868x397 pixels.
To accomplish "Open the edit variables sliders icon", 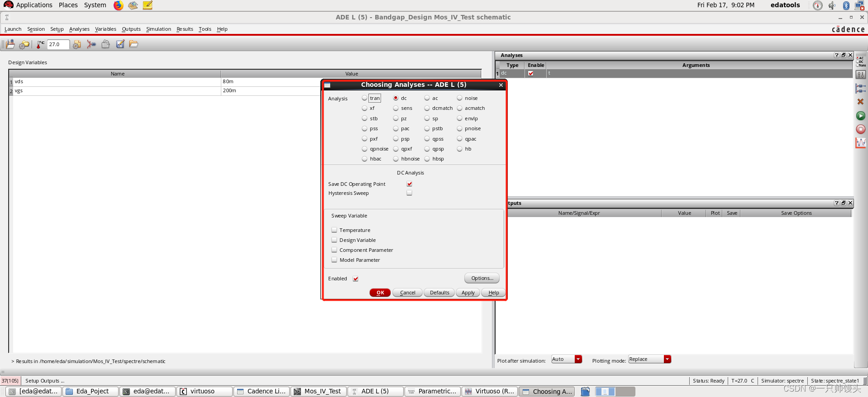I will point(860,75).
